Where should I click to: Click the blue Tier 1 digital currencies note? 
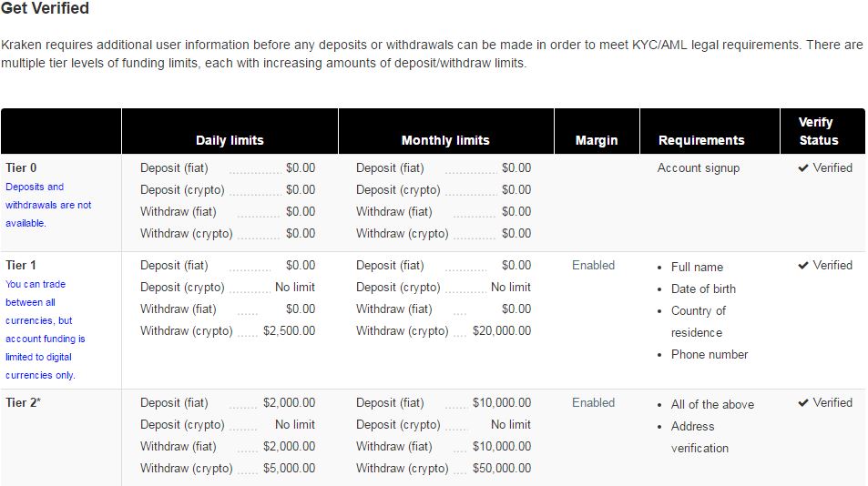[46, 329]
